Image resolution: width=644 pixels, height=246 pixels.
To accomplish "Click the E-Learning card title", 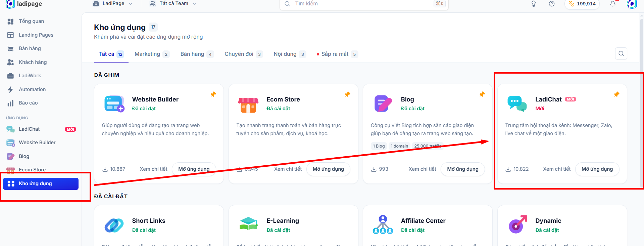I will (283, 221).
